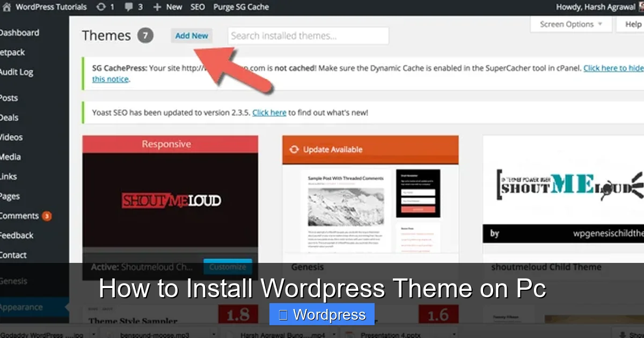Click the themes count badge showing 7
The height and width of the screenshot is (338, 644).
click(145, 36)
